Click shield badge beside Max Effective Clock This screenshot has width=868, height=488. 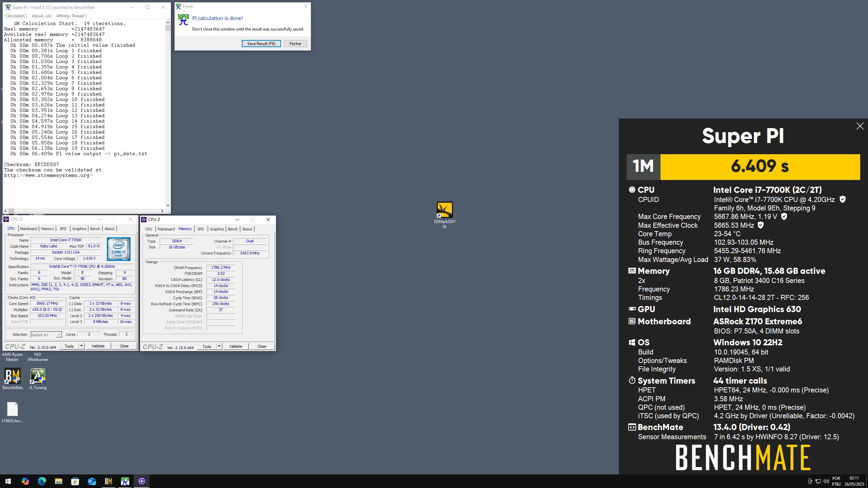[x=761, y=225]
